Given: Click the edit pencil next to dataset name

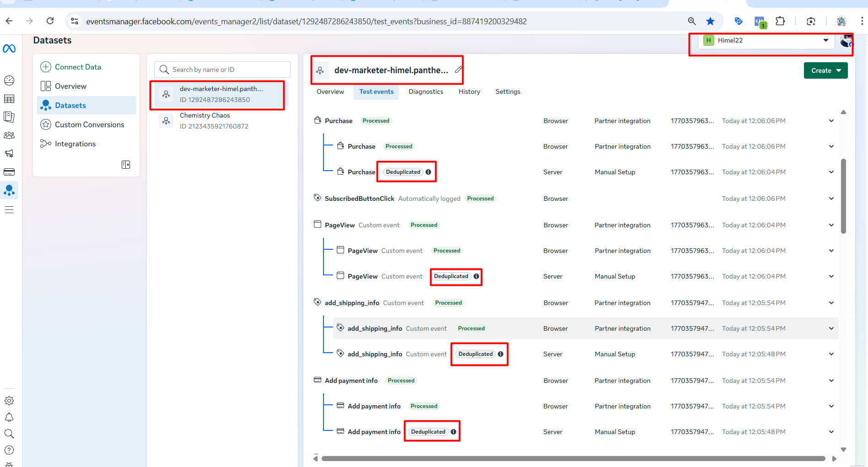Looking at the screenshot, I should (x=459, y=69).
